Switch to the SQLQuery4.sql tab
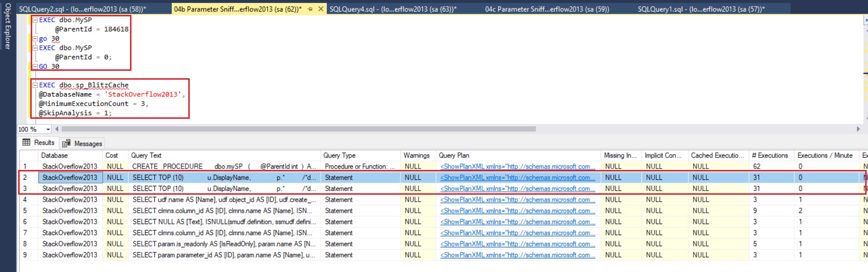868x272 pixels. tap(393, 9)
